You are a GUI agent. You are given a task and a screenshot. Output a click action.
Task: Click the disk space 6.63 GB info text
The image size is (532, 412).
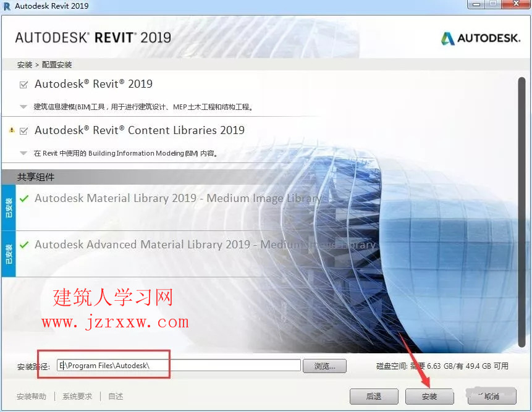click(x=442, y=366)
